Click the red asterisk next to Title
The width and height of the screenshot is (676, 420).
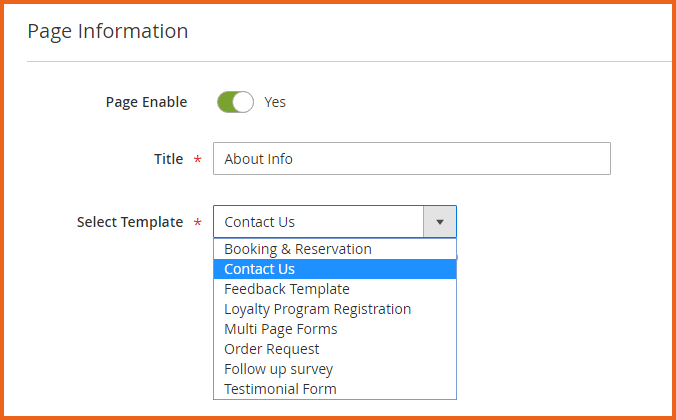(x=198, y=160)
